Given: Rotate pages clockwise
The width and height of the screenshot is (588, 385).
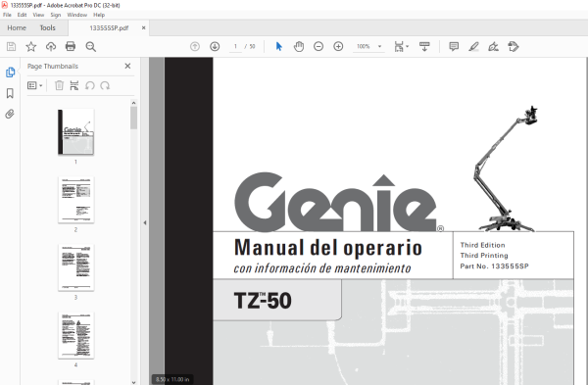Looking at the screenshot, I should [105, 85].
